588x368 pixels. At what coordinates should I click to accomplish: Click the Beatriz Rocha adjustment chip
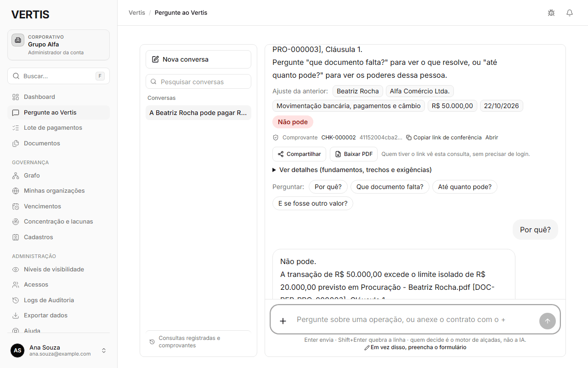click(358, 91)
